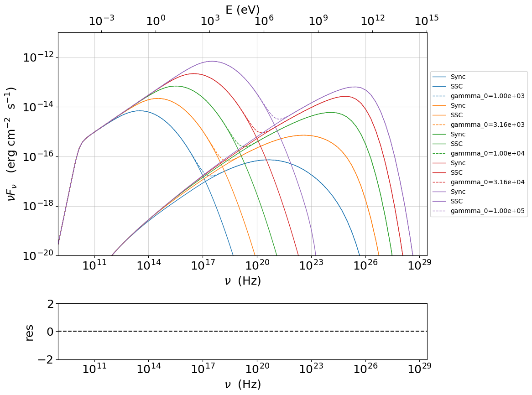Click the 10⁻²⁰ flux axis tick label
Screen dimensions: 532x395
coord(38,255)
